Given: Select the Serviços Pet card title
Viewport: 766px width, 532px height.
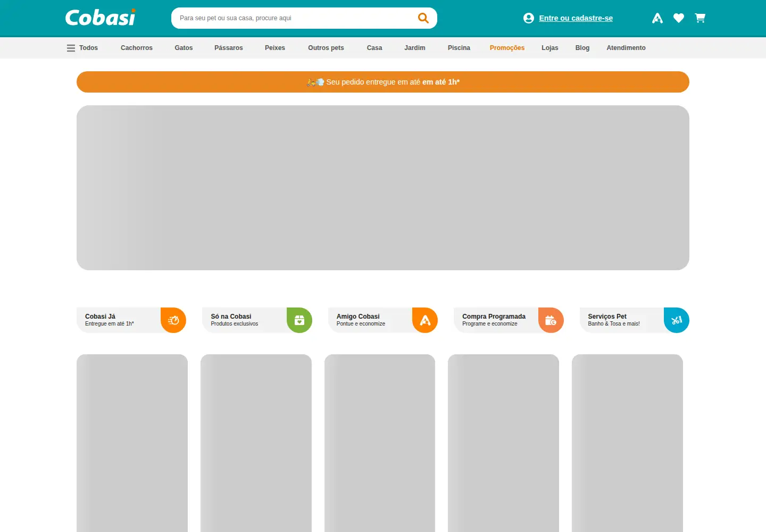Looking at the screenshot, I should (x=607, y=317).
